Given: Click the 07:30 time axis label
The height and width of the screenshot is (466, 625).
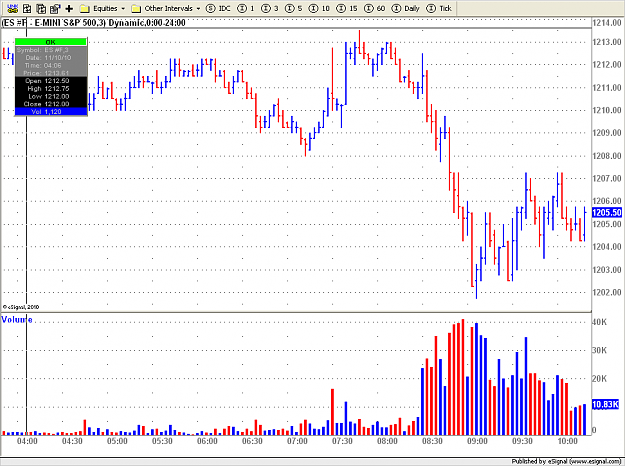Looking at the screenshot, I should (342, 441).
